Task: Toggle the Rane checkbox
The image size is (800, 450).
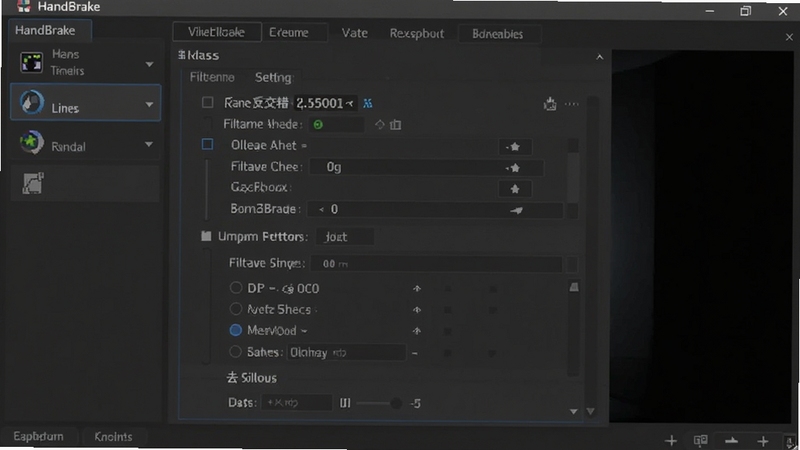Action: click(x=208, y=103)
